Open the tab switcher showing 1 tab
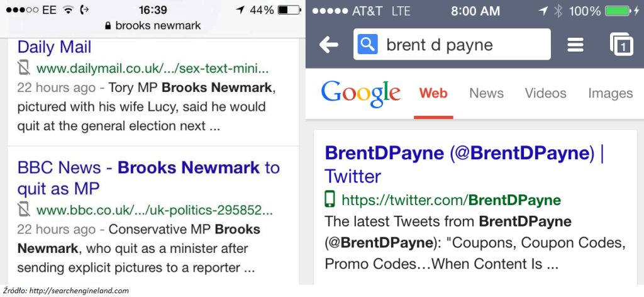 pos(622,45)
